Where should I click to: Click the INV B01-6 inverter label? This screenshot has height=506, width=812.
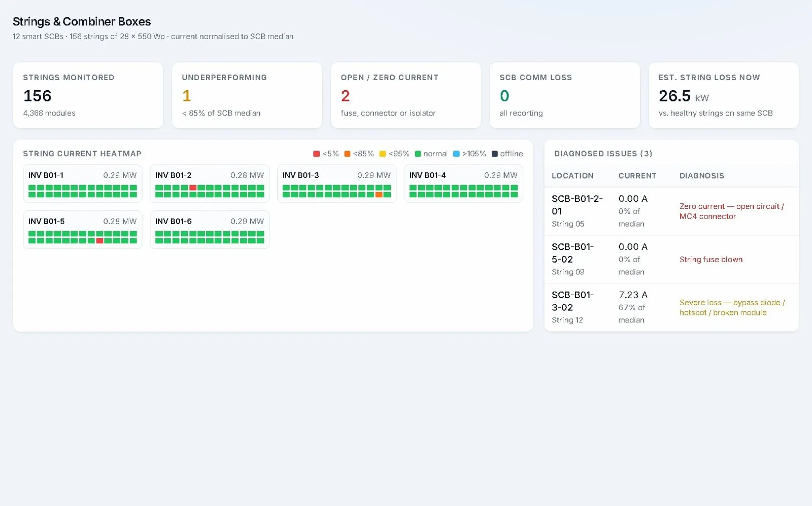click(x=173, y=221)
